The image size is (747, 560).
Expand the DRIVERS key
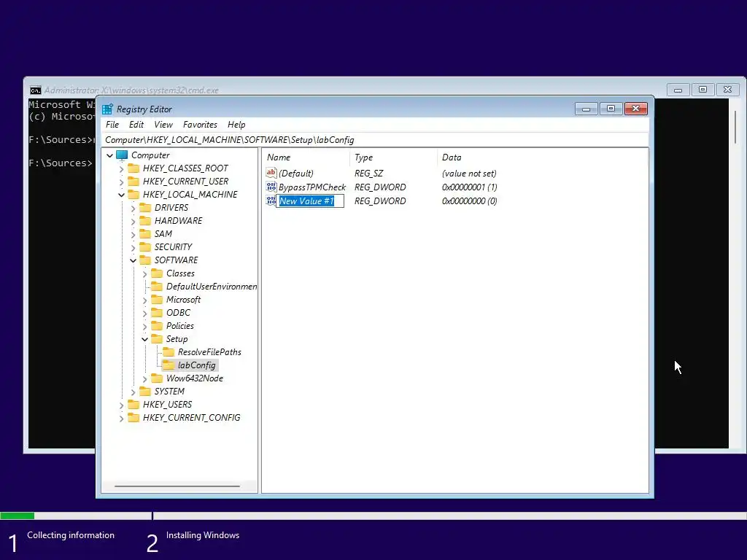tap(133, 208)
